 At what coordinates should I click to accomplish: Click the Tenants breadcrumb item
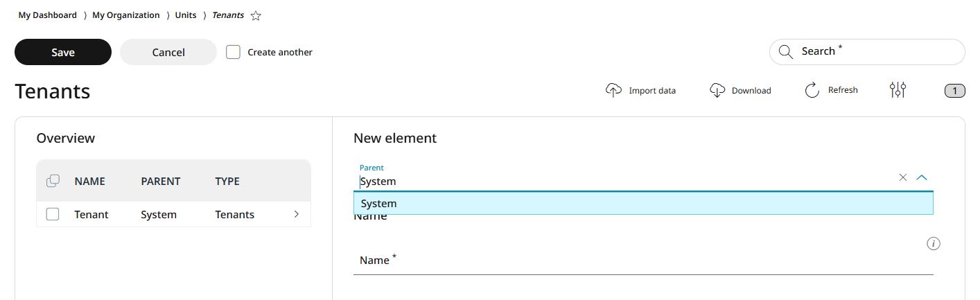click(228, 15)
